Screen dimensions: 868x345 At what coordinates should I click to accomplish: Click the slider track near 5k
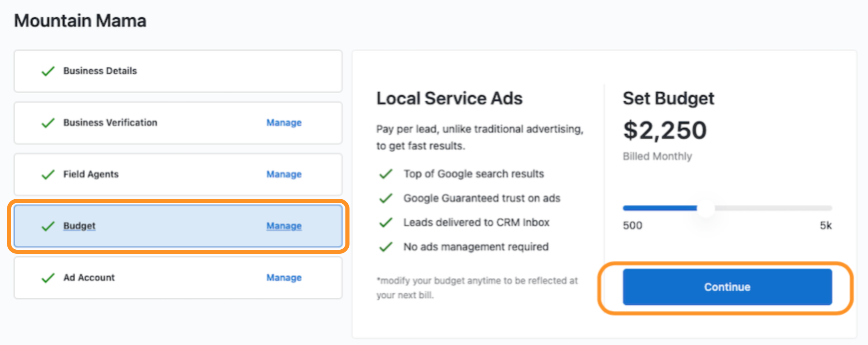820,208
